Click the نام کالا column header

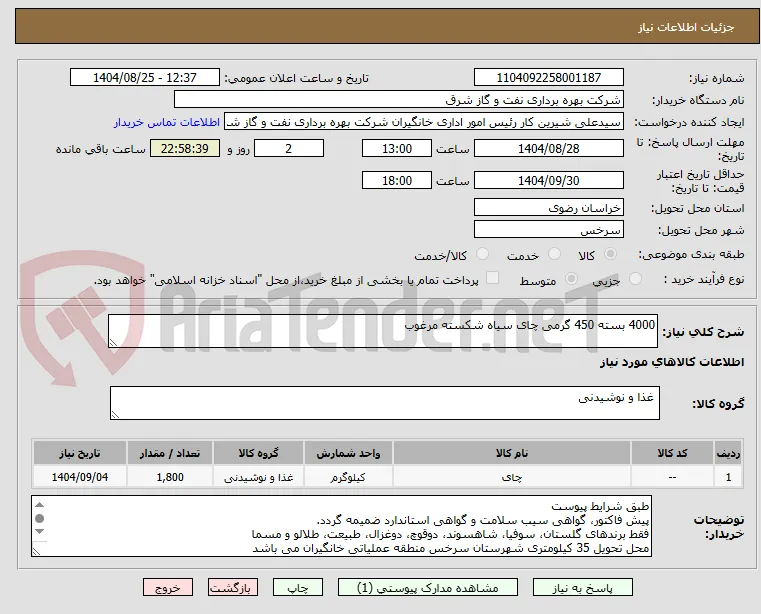point(512,453)
